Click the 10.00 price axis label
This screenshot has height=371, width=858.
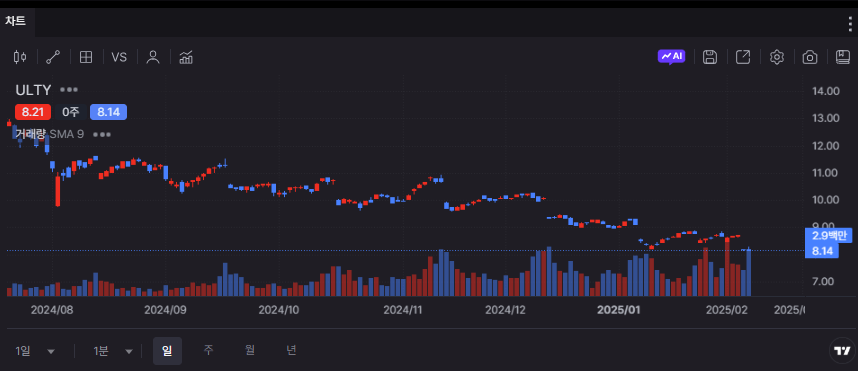coord(826,200)
